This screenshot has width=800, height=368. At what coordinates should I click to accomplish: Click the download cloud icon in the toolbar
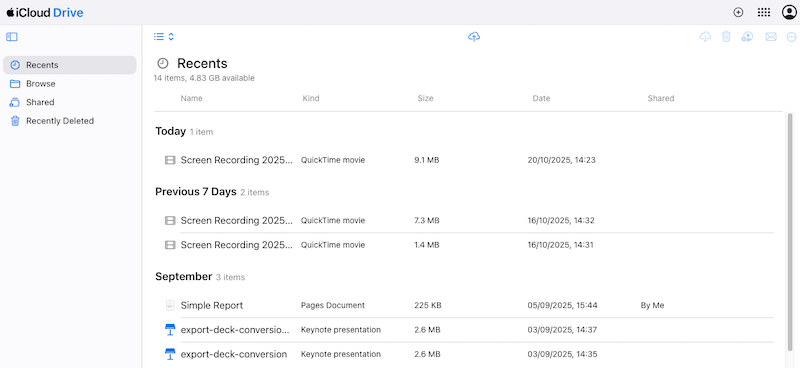tap(705, 37)
